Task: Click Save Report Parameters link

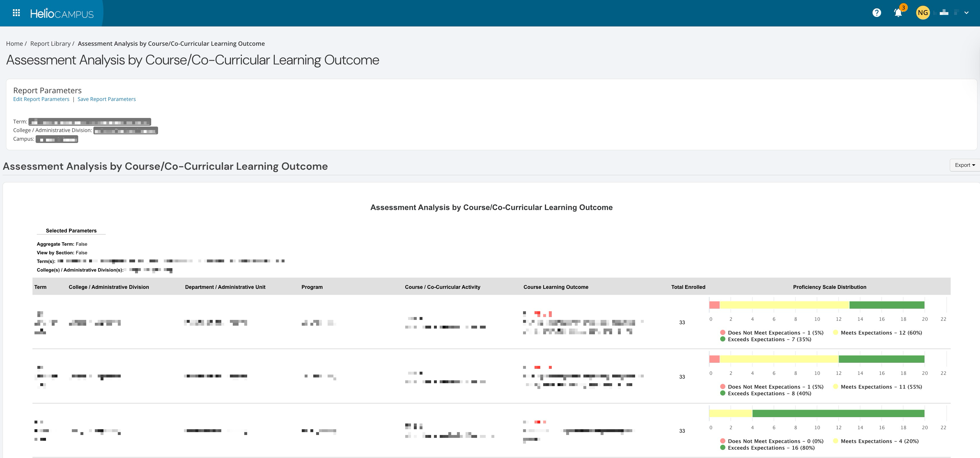Action: coord(107,99)
